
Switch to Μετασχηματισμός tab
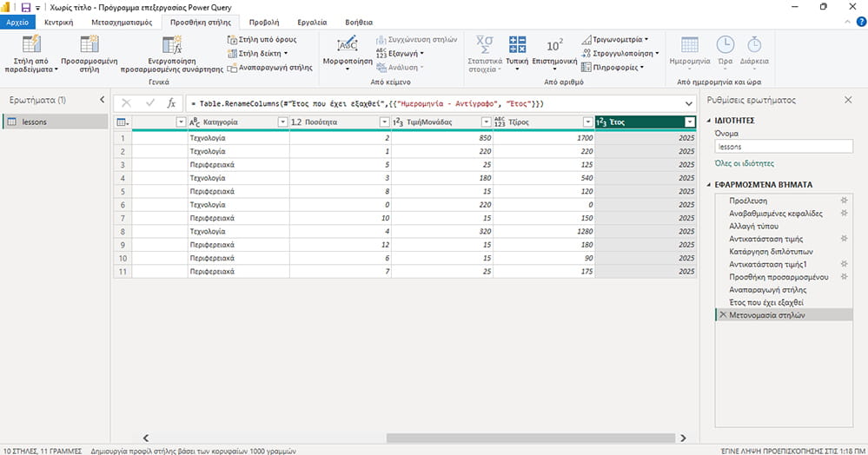pos(122,22)
